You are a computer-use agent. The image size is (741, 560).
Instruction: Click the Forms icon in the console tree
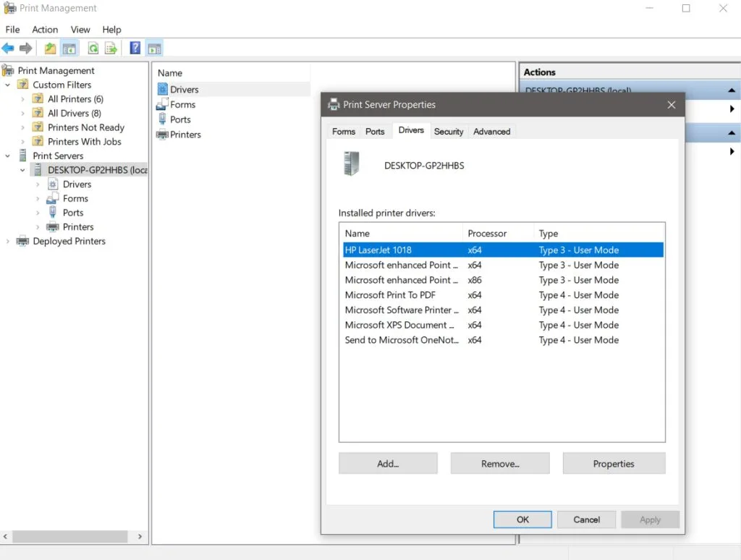click(52, 198)
